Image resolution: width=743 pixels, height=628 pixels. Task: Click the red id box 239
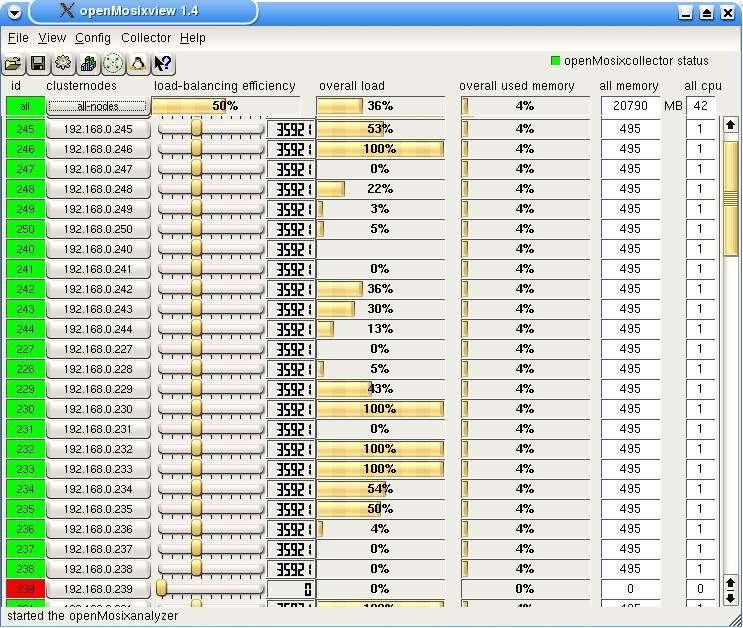click(x=26, y=589)
